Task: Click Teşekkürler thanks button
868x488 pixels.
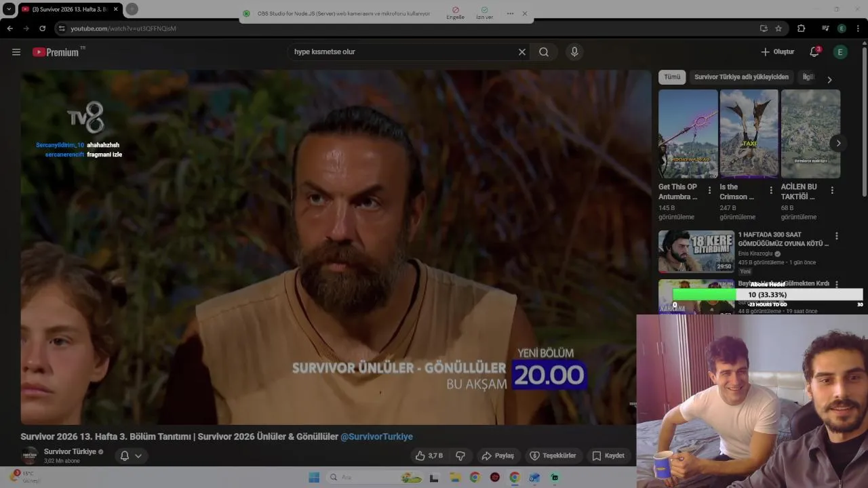Action: pyautogui.click(x=553, y=455)
